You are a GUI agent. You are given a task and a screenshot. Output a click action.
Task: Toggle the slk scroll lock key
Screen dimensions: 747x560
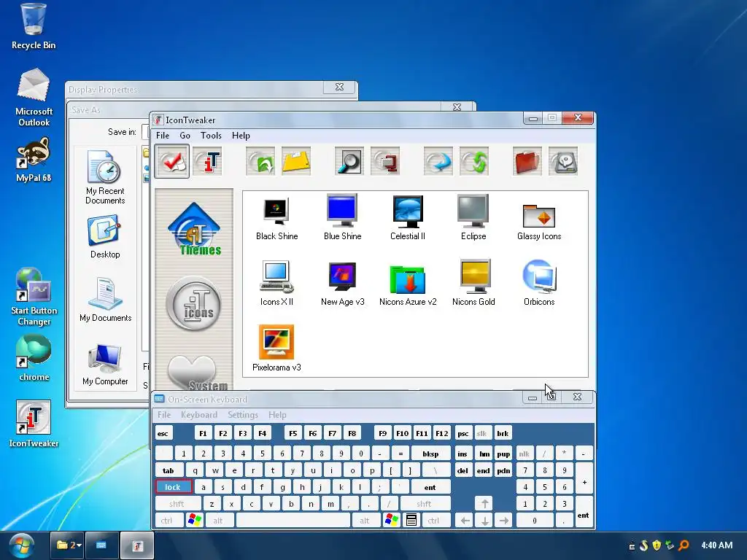482,433
